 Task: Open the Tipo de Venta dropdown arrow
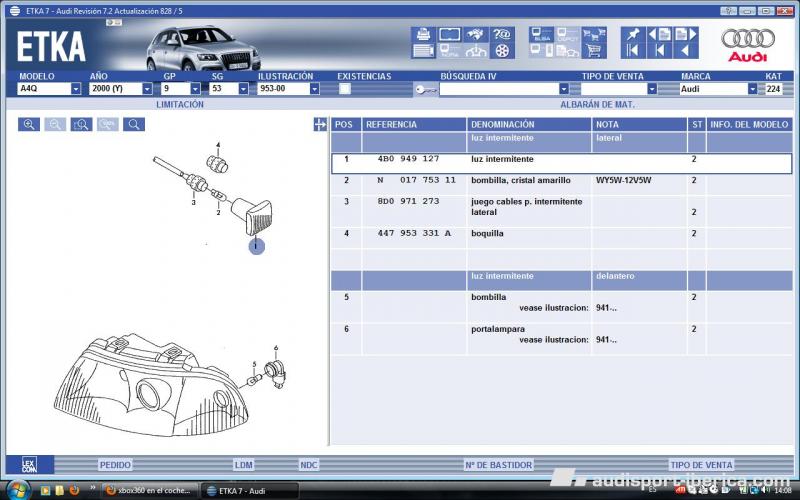pos(652,89)
